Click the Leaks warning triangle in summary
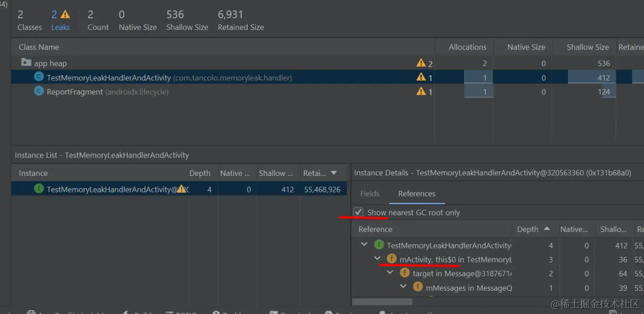The height and width of the screenshot is (314, 644). 66,14
